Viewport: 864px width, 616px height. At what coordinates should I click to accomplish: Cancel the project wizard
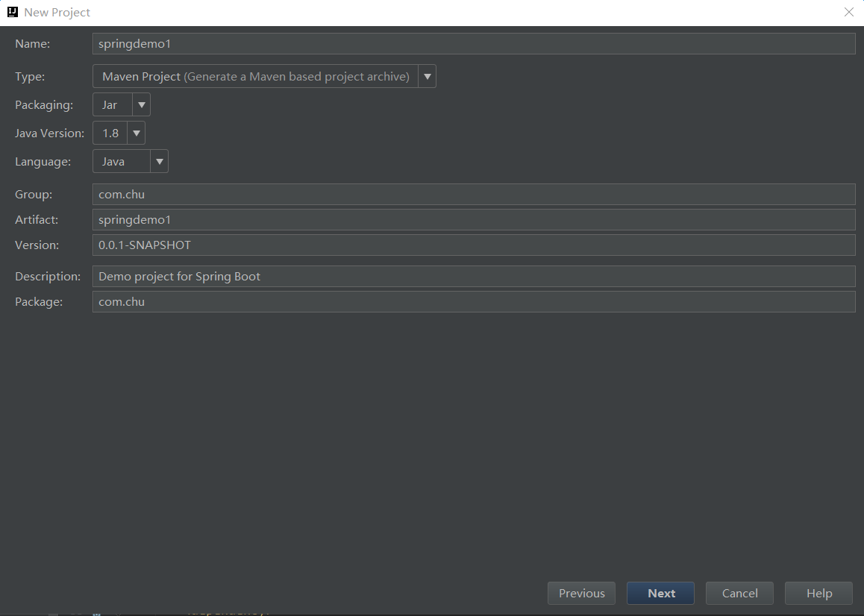click(739, 594)
